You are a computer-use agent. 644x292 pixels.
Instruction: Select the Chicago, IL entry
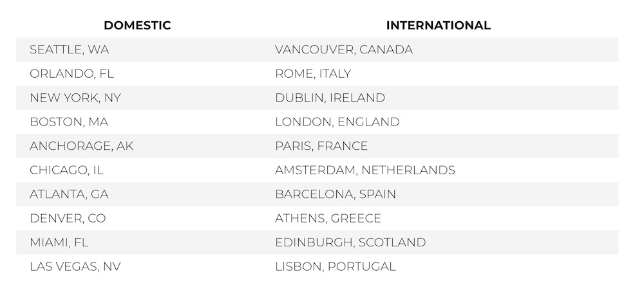pos(66,170)
